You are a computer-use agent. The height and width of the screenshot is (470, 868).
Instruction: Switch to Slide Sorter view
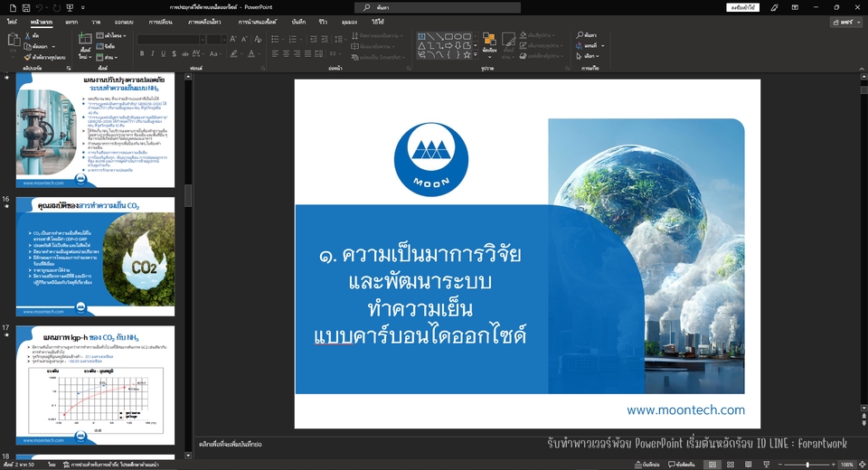(x=731, y=465)
